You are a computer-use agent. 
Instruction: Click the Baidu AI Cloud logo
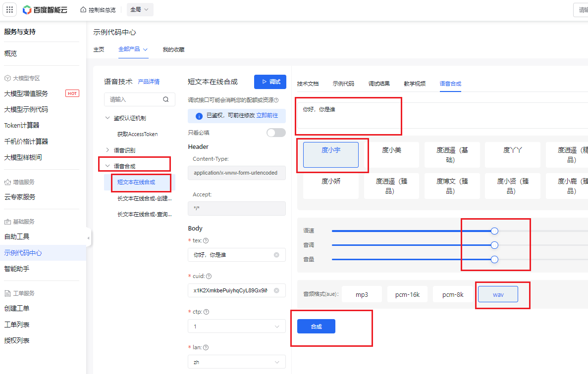point(45,10)
